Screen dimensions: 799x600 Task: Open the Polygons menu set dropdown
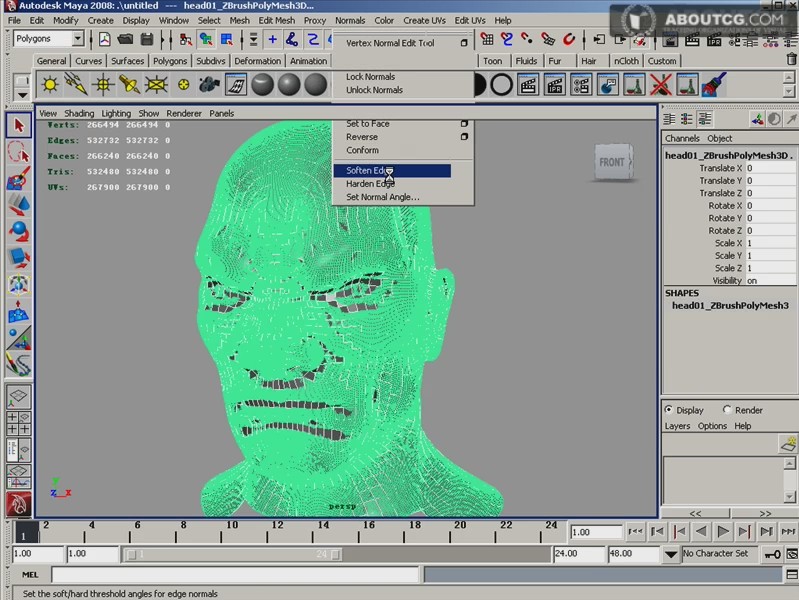coord(77,39)
